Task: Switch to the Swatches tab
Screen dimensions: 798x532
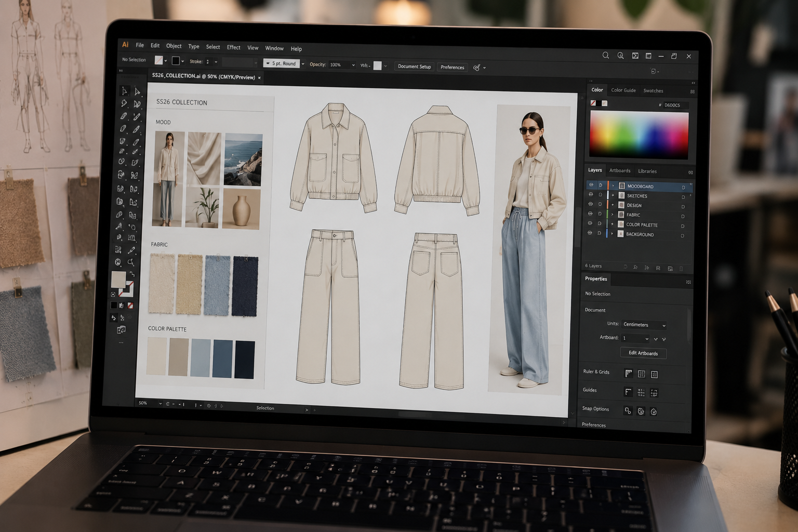Action: point(653,91)
